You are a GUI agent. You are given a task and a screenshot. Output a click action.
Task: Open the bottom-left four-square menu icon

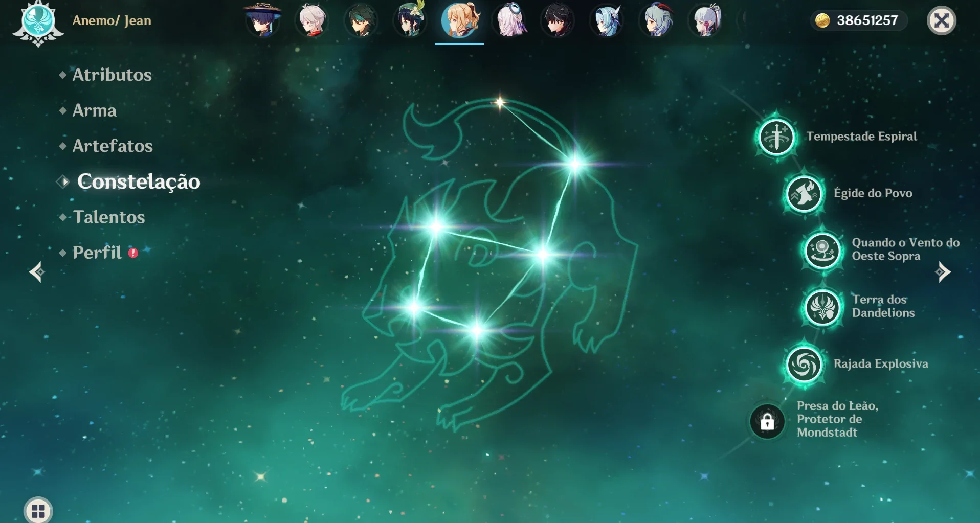pos(38,510)
